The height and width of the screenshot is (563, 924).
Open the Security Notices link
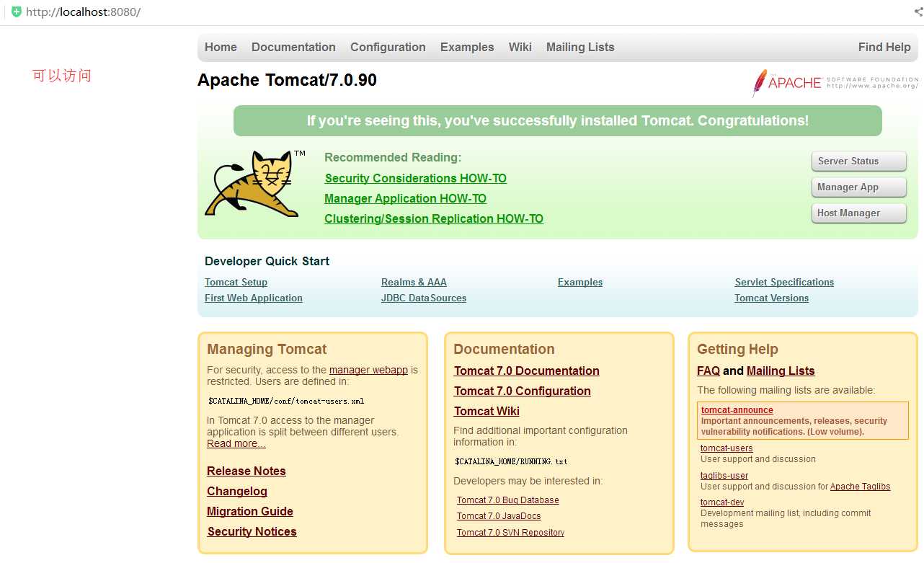tap(252, 532)
